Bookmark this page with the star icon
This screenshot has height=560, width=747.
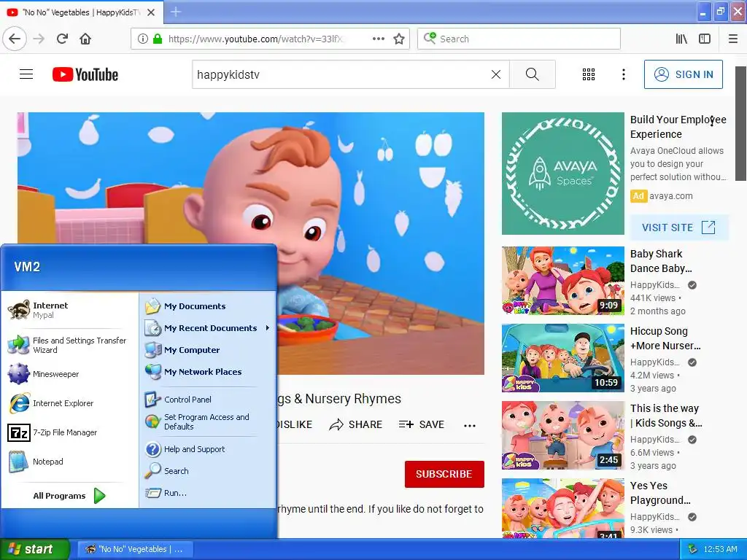pos(399,39)
